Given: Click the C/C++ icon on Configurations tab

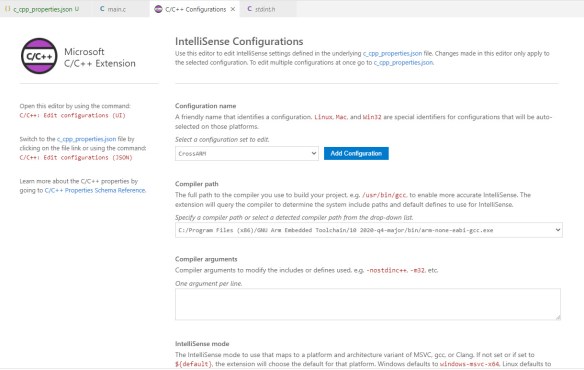Looking at the screenshot, I should (158, 9).
